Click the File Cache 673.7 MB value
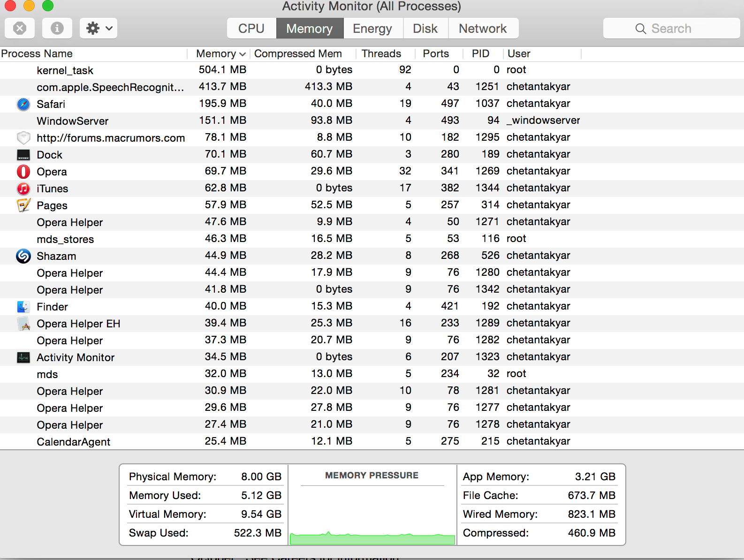Screen dimensions: 744x560 [592, 495]
